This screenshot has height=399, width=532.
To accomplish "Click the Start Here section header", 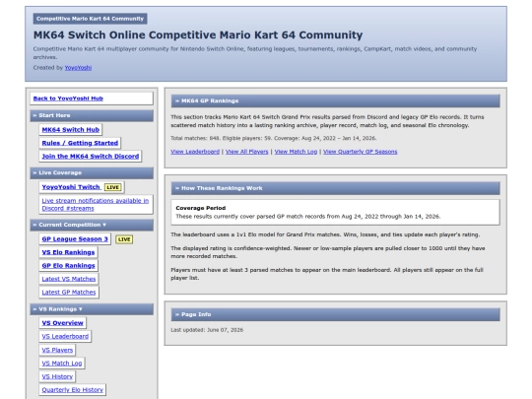I will [92, 115].
